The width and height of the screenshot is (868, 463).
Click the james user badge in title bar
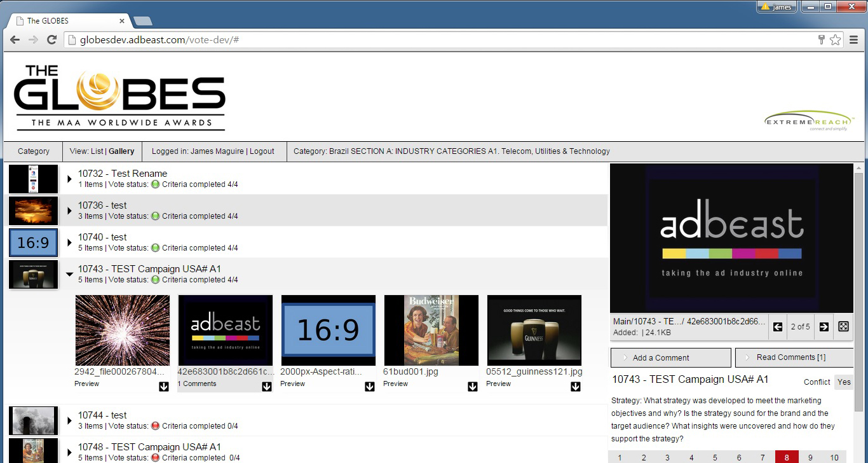tap(776, 7)
